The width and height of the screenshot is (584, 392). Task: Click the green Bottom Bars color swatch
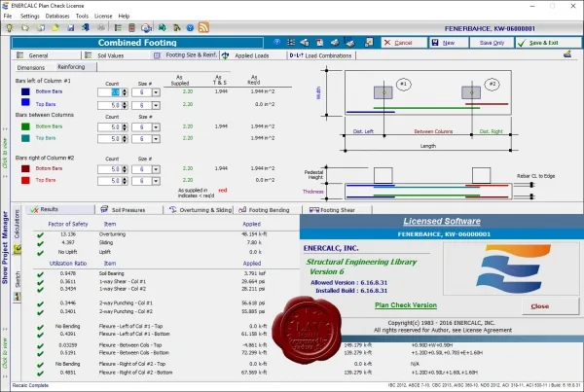pyautogui.click(x=25, y=126)
